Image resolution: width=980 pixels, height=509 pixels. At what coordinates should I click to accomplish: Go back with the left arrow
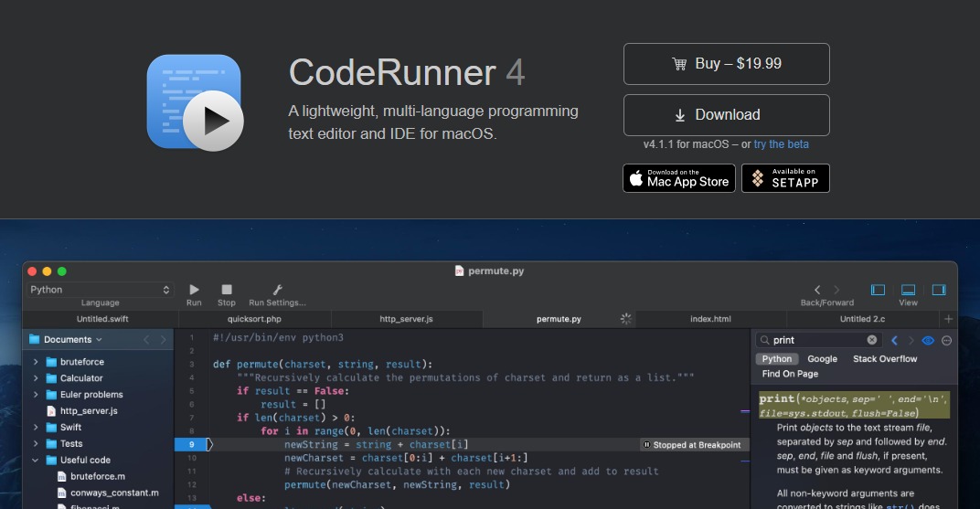[817, 290]
